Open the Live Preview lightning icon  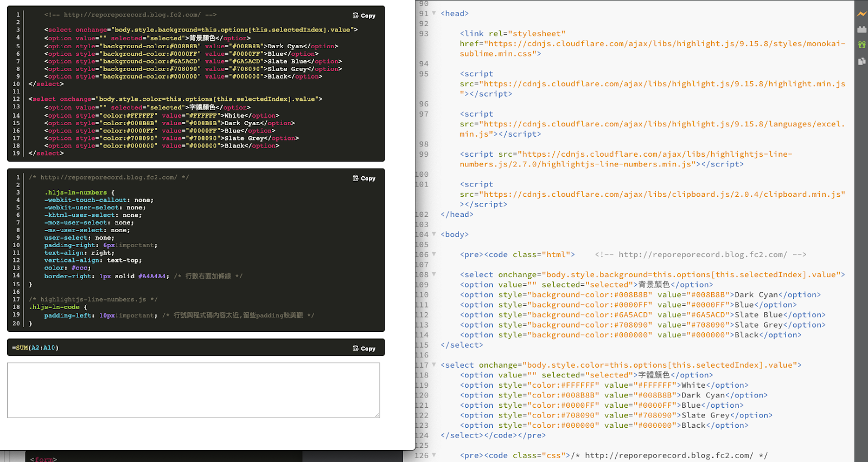pyautogui.click(x=861, y=14)
